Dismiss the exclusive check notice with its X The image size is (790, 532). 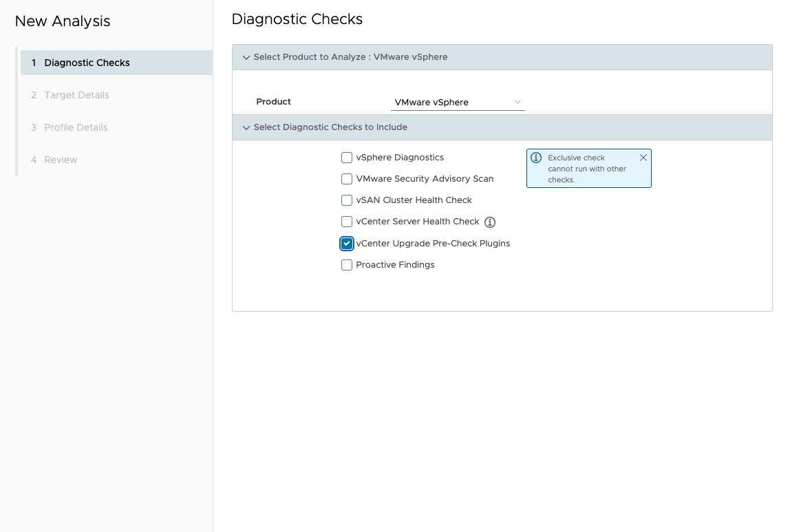(x=643, y=157)
